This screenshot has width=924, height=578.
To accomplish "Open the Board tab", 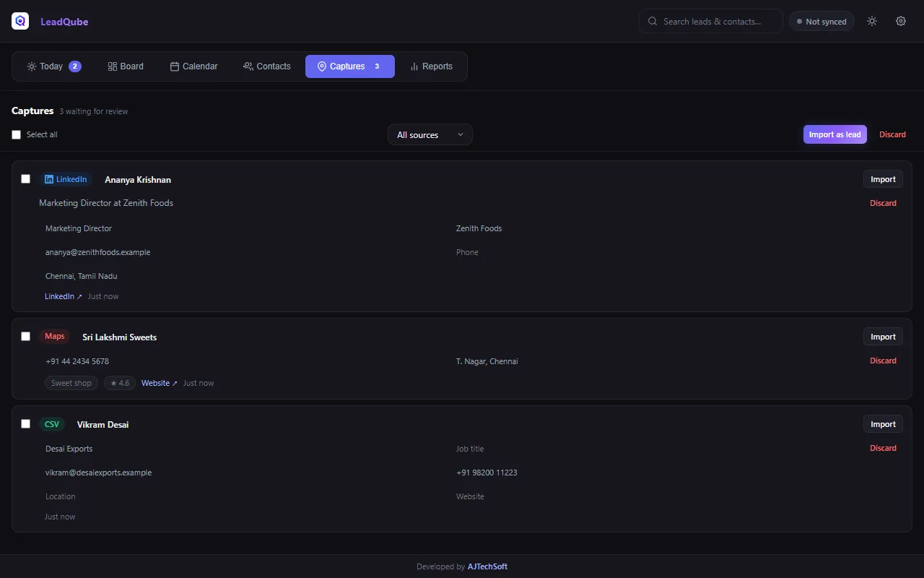I will (126, 66).
